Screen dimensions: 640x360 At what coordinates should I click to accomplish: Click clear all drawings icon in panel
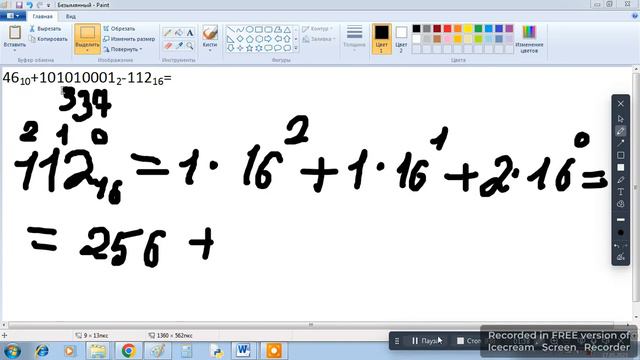620,257
